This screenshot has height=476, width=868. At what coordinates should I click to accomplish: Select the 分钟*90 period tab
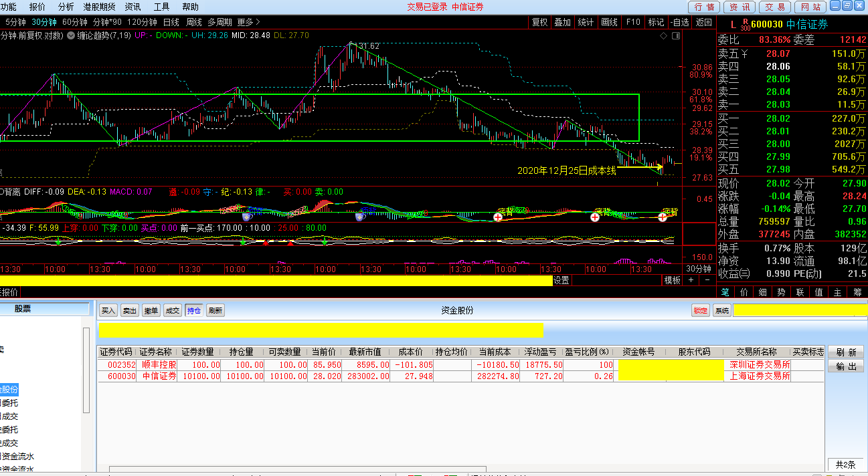tap(108, 21)
